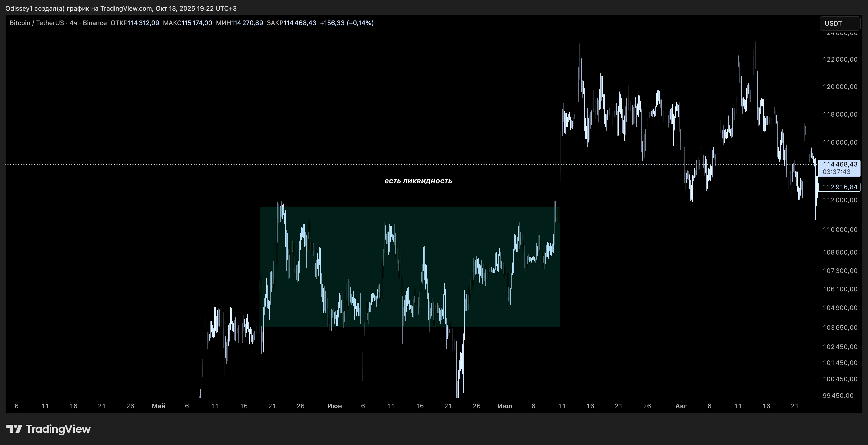Select the "есть ликвидность" text annotation
The height and width of the screenshot is (445, 868).
click(x=418, y=181)
